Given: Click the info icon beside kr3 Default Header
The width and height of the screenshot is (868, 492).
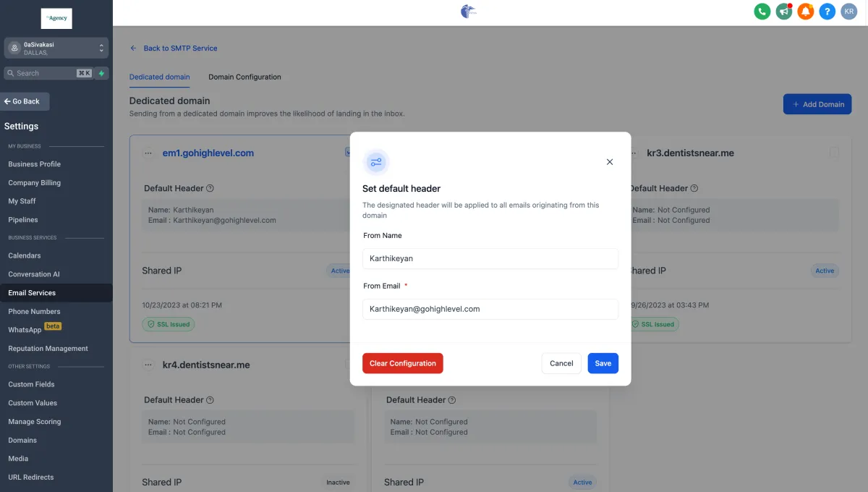Looking at the screenshot, I should (694, 188).
